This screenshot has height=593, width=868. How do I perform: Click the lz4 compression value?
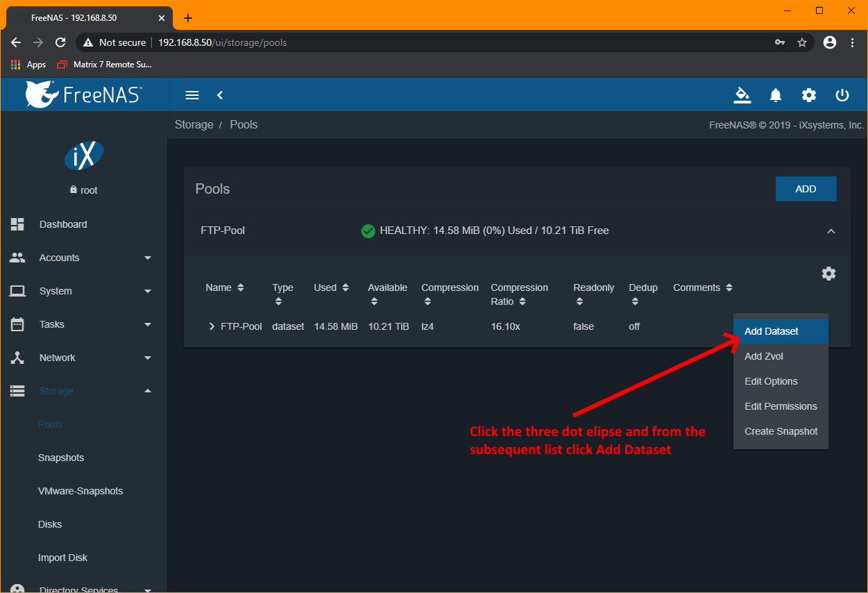(x=427, y=326)
